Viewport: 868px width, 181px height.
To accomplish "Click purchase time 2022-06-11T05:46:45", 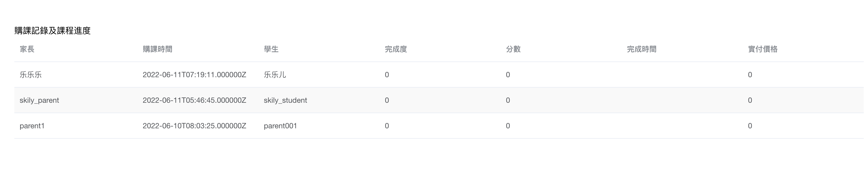I will click(194, 100).
